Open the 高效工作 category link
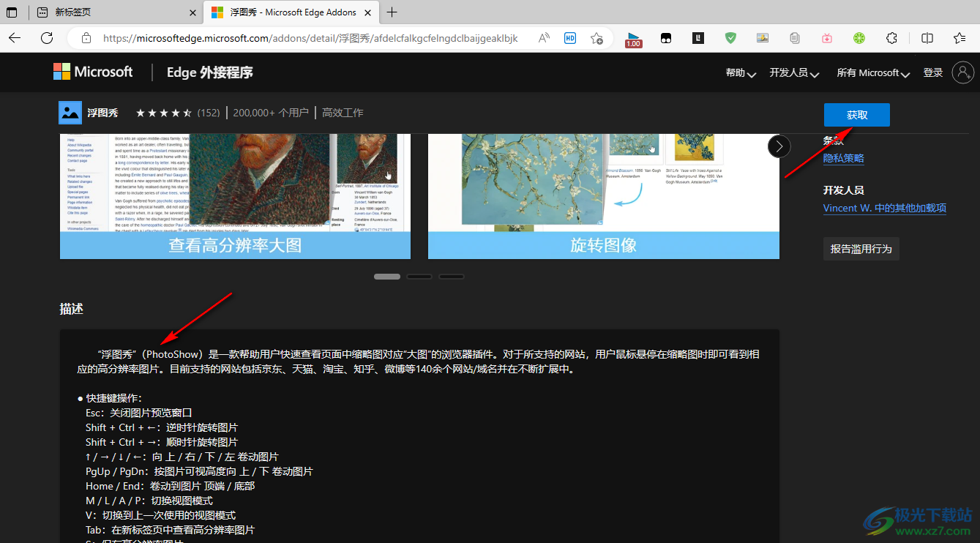The height and width of the screenshot is (543, 980). (x=343, y=113)
